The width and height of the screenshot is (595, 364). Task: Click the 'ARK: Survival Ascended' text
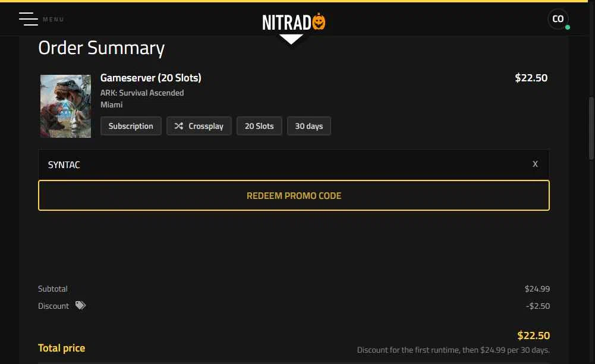142,93
